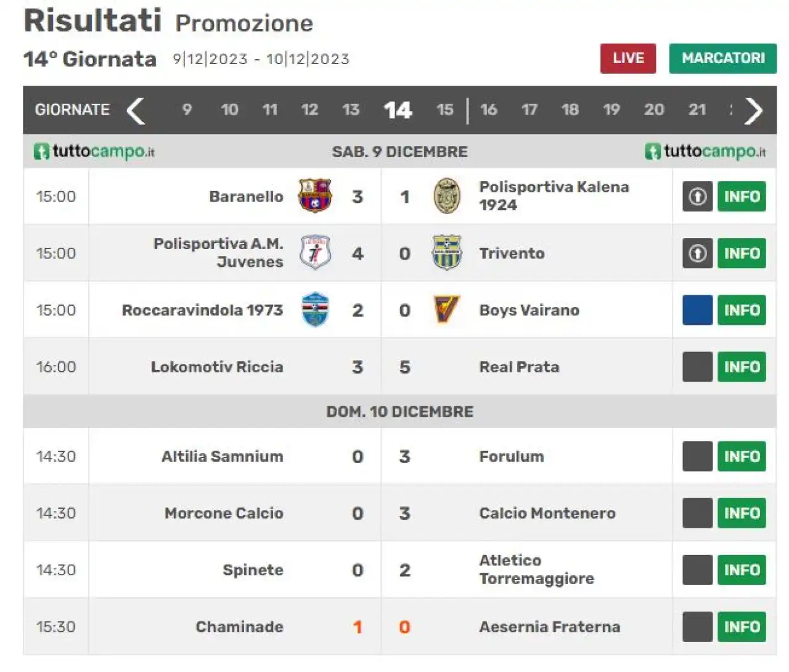The height and width of the screenshot is (672, 789).
Task: Click the upload icon on the Baranello match
Action: click(697, 197)
